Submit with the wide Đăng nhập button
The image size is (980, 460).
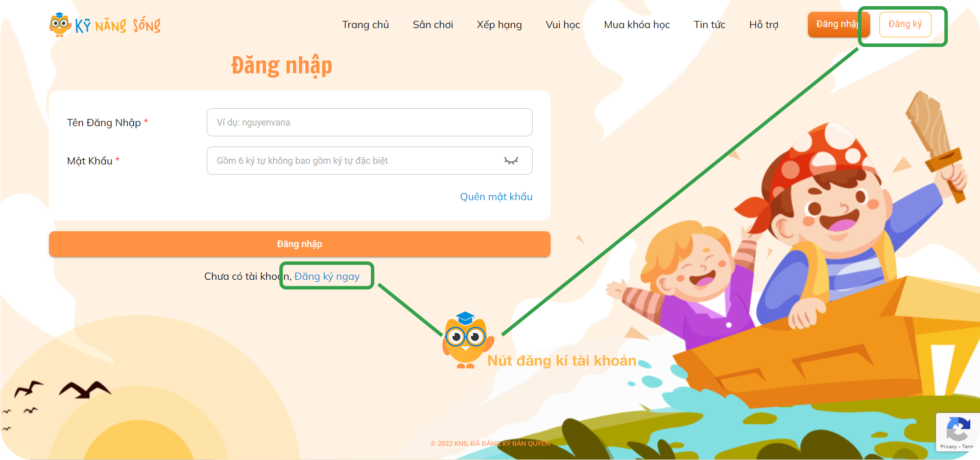tap(299, 244)
